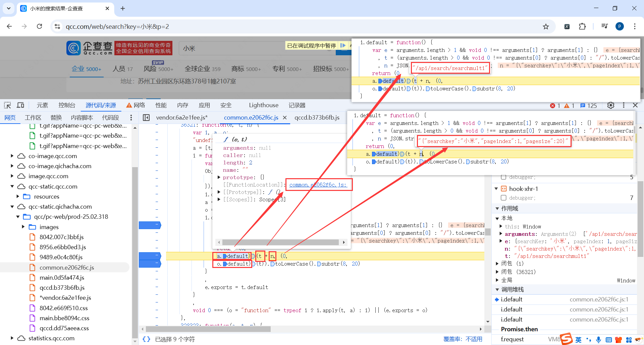Open DevTools settings gear
The height and width of the screenshot is (345, 644).
(x=611, y=105)
